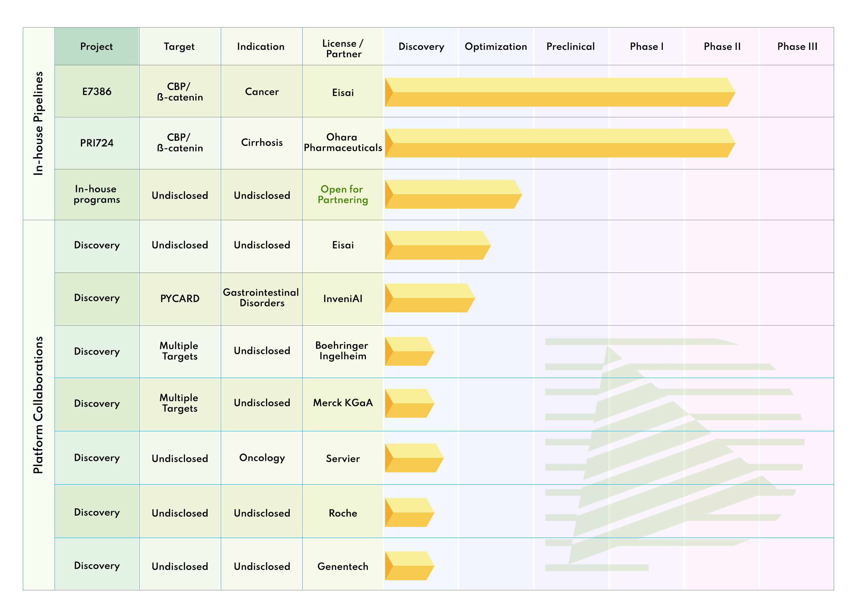Click the Genentech row progress bar
The width and height of the screenshot is (856, 616).
tap(410, 566)
